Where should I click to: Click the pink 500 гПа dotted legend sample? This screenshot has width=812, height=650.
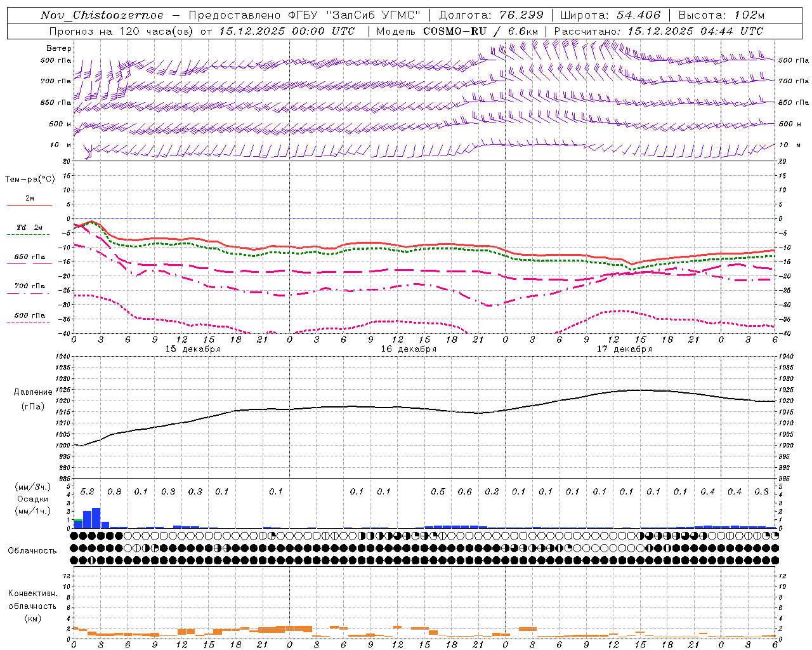click(29, 322)
